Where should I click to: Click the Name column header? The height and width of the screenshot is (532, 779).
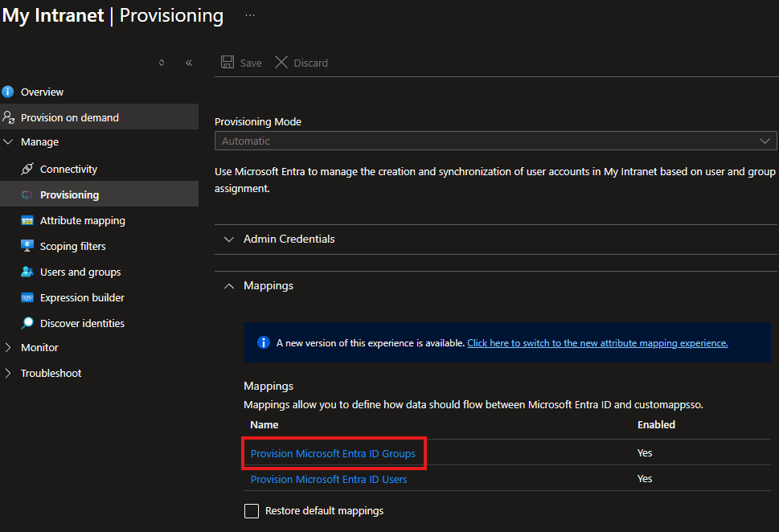pos(264,424)
